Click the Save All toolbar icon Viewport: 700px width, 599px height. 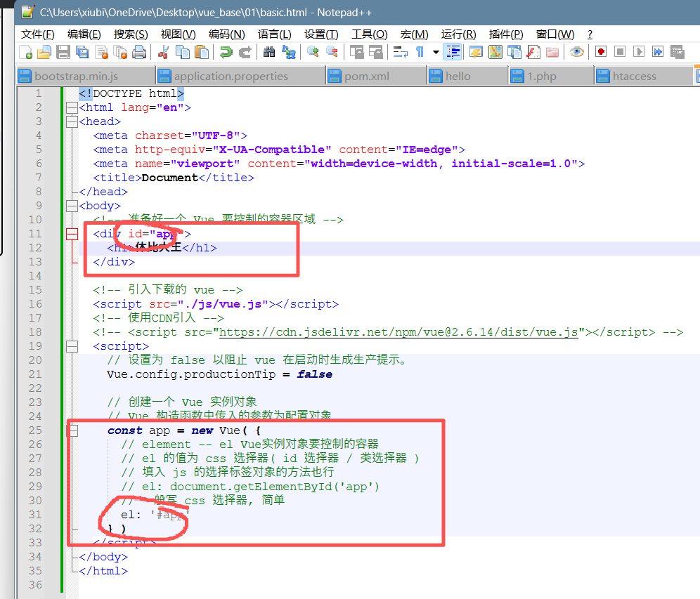click(82, 52)
